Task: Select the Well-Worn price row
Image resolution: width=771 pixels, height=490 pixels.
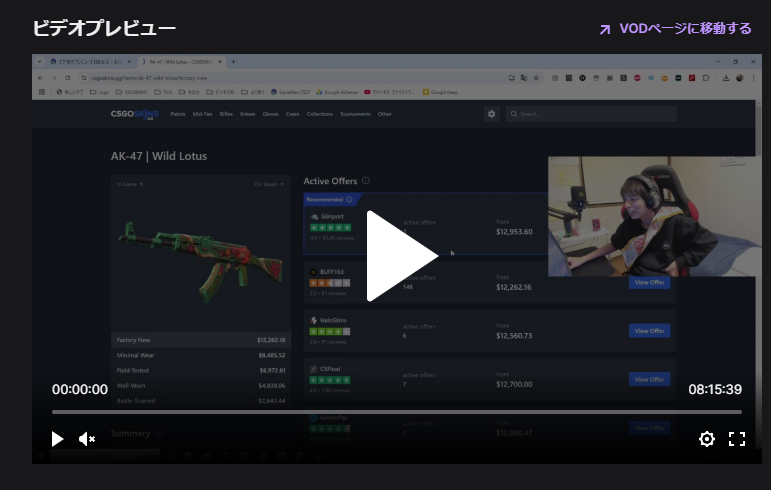Action: click(201, 386)
